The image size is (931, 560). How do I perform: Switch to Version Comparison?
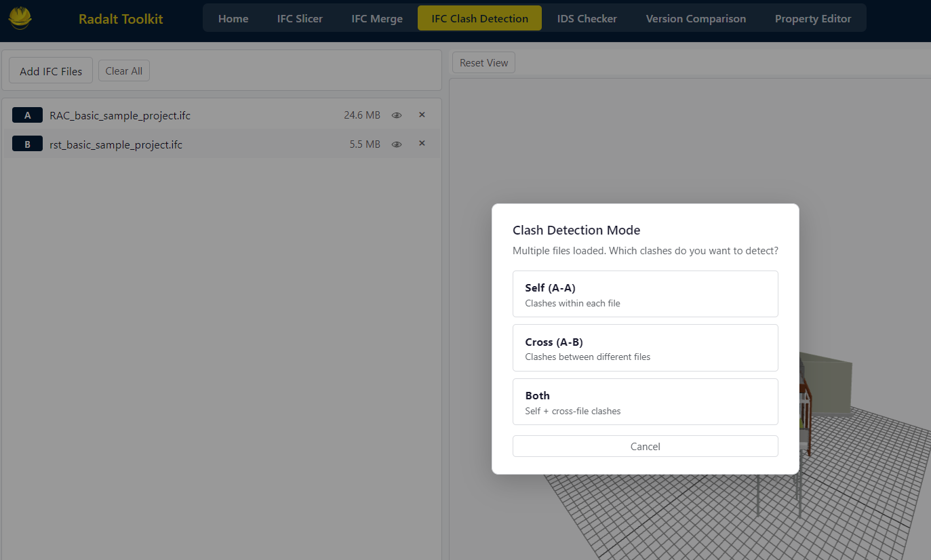pyautogui.click(x=695, y=18)
